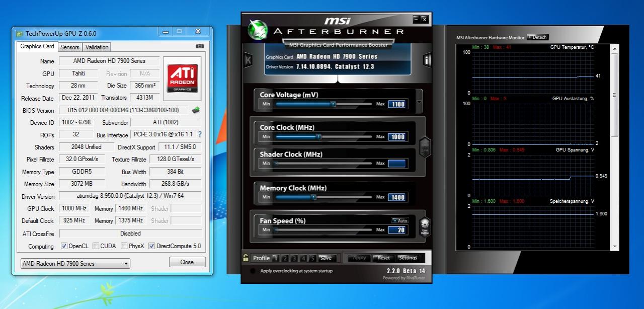Expand the Core Voltage arrow in Afterburner
The height and width of the screenshot is (309, 644).
pyautogui.click(x=420, y=101)
